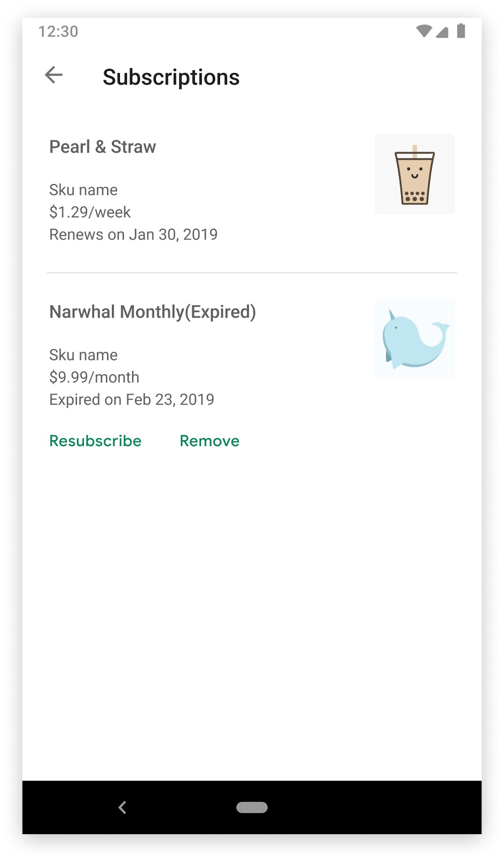Tap the home pill at the bottom
Image resolution: width=504 pixels, height=861 pixels.
252,807
